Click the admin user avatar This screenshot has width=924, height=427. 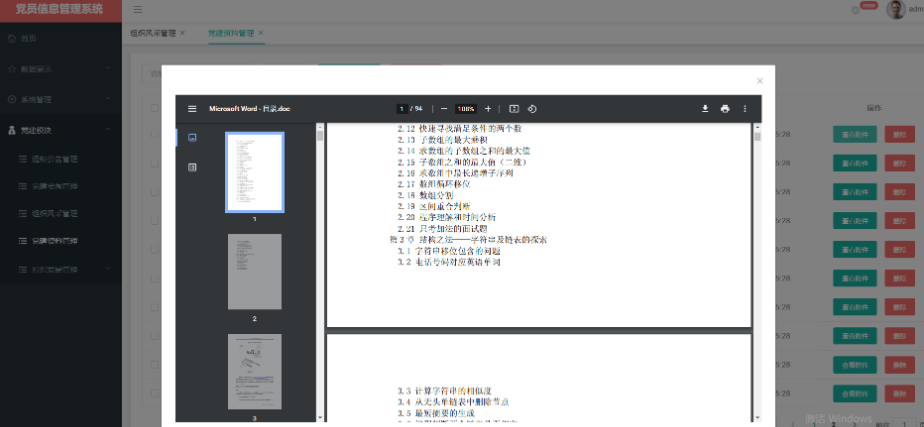point(896,9)
